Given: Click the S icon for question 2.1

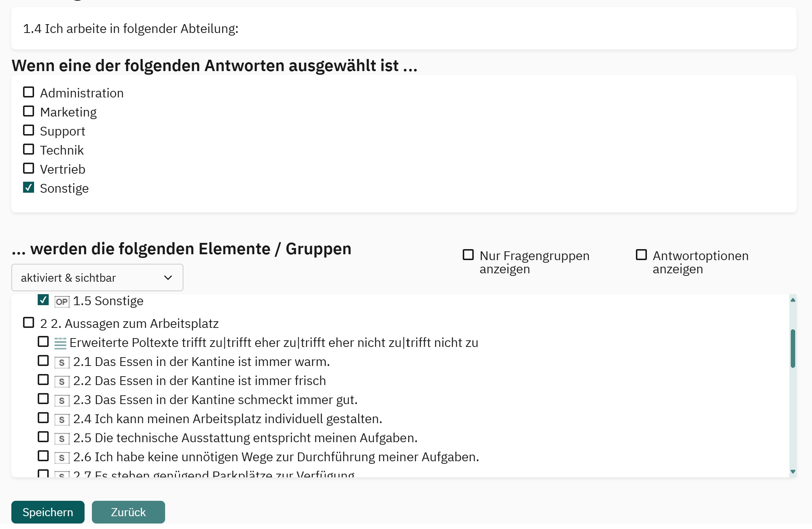Looking at the screenshot, I should click(62, 363).
